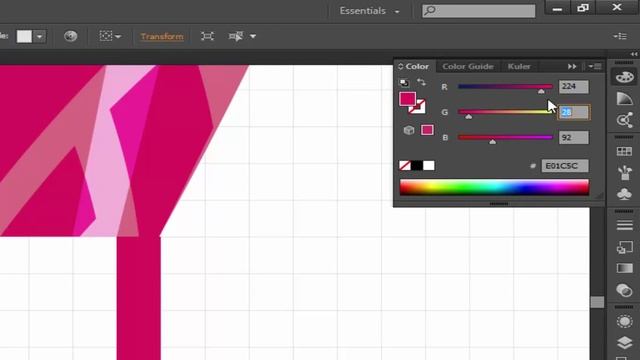This screenshot has height=360, width=640.
Task: Open the Color panel dock icon
Action: click(624, 77)
